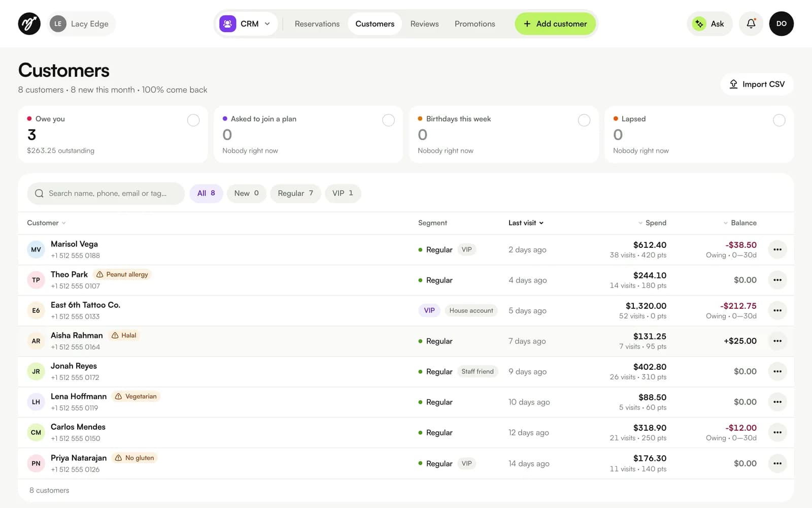812x508 pixels.
Task: Select the Lapsed card radio
Action: coord(779,120)
